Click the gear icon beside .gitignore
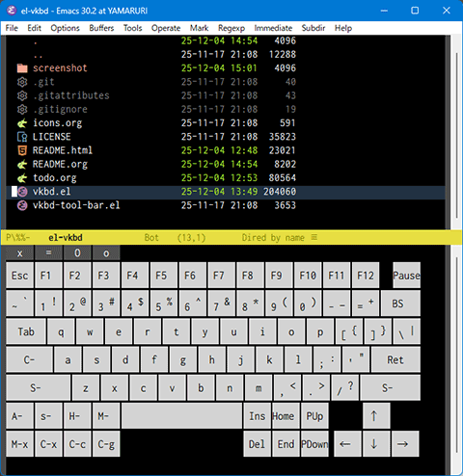 click(22, 110)
